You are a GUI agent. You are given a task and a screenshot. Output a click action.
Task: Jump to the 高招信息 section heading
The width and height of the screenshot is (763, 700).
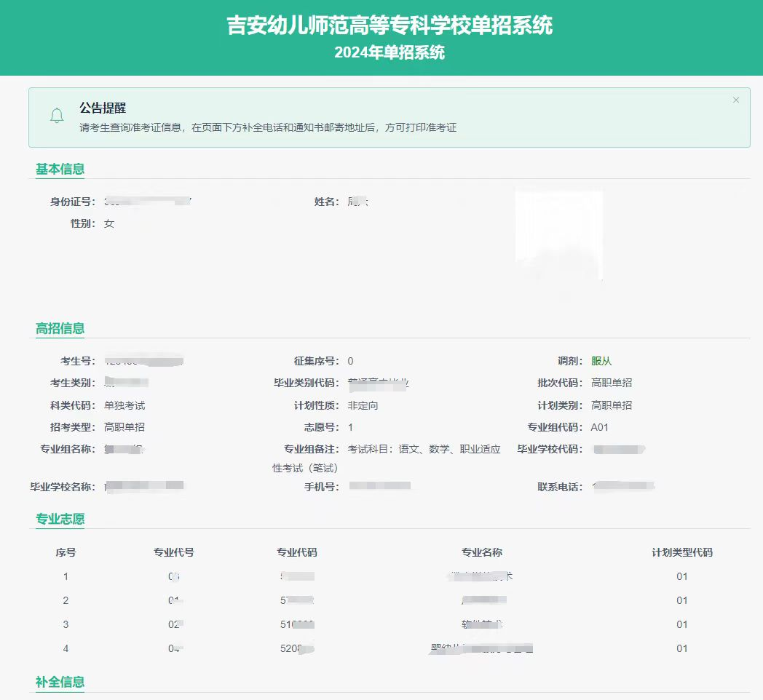(x=60, y=328)
